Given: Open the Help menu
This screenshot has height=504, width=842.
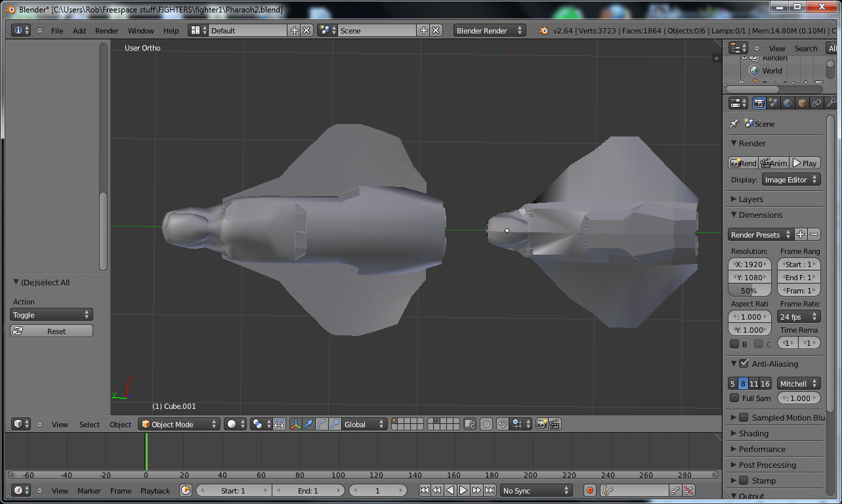Looking at the screenshot, I should pyautogui.click(x=171, y=31).
